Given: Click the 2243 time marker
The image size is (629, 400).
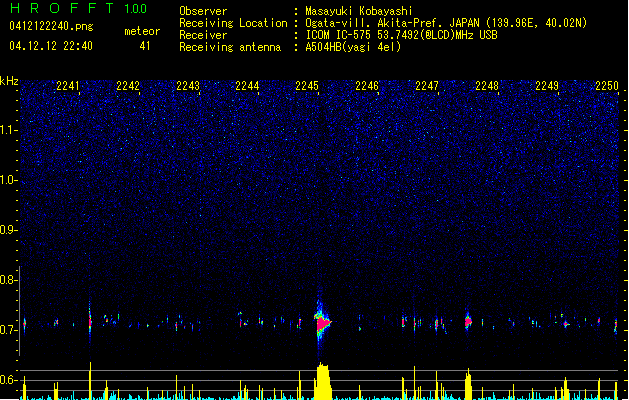Looking at the screenshot, I should [188, 86].
